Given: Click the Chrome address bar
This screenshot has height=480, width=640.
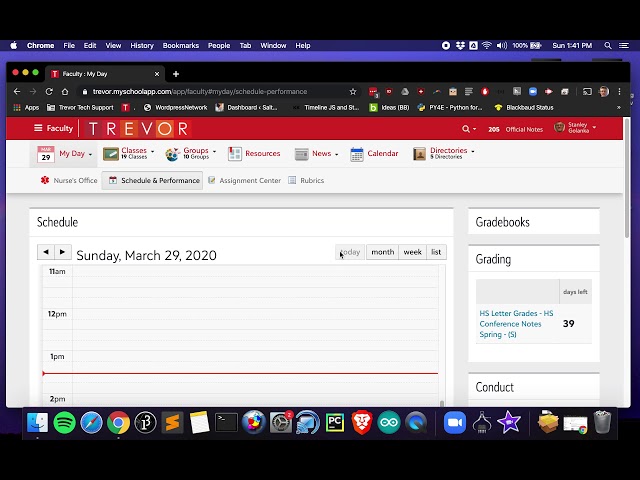Looking at the screenshot, I should (220, 91).
